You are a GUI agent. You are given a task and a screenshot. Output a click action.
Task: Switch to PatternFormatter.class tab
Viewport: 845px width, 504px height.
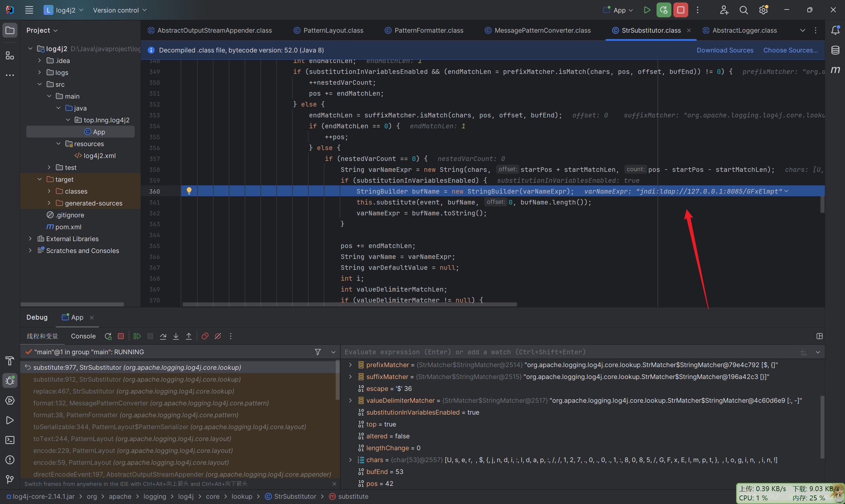coord(424,30)
